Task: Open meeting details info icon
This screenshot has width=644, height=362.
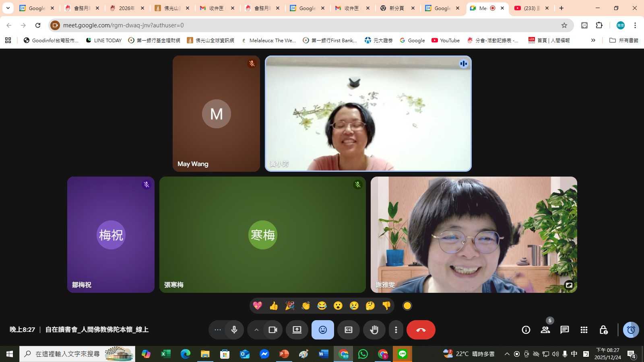Action: pos(526,330)
